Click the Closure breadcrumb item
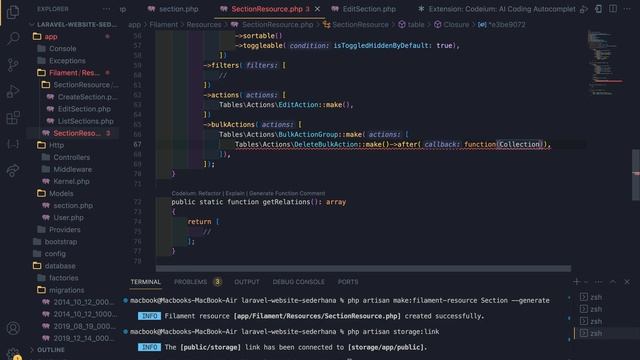640x360 pixels. point(451,24)
